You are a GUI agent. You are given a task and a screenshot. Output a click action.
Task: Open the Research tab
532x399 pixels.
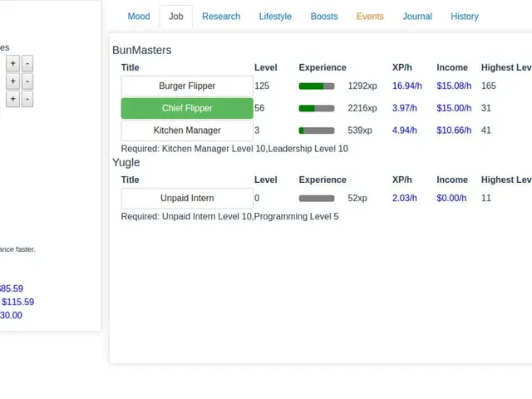pyautogui.click(x=221, y=17)
